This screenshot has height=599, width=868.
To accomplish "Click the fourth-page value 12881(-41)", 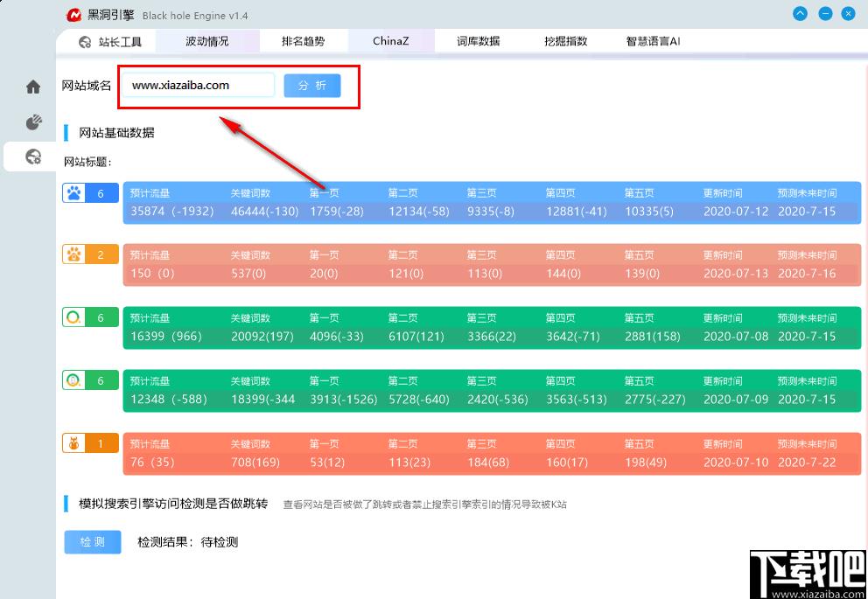I will pos(577,212).
